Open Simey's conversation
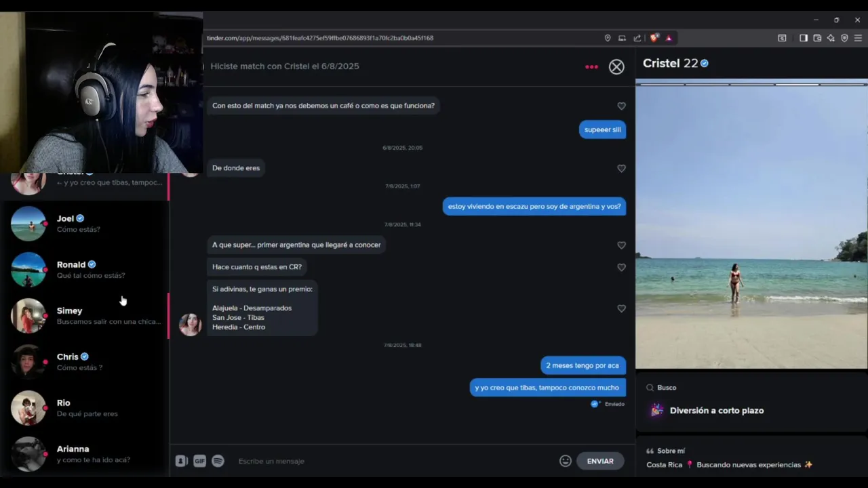868x488 pixels. [85, 316]
